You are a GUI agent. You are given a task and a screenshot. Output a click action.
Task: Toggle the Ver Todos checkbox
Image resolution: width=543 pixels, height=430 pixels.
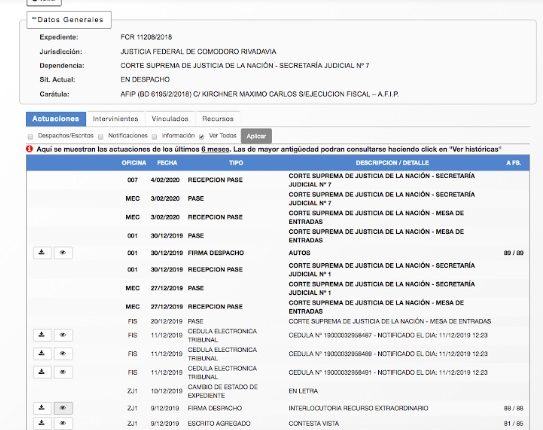[202, 136]
